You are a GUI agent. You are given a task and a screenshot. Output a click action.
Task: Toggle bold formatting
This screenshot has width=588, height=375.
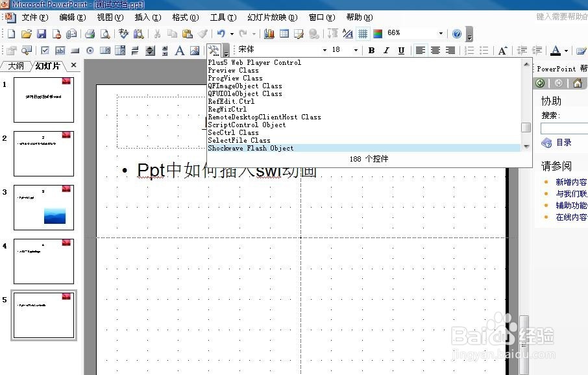[371, 50]
